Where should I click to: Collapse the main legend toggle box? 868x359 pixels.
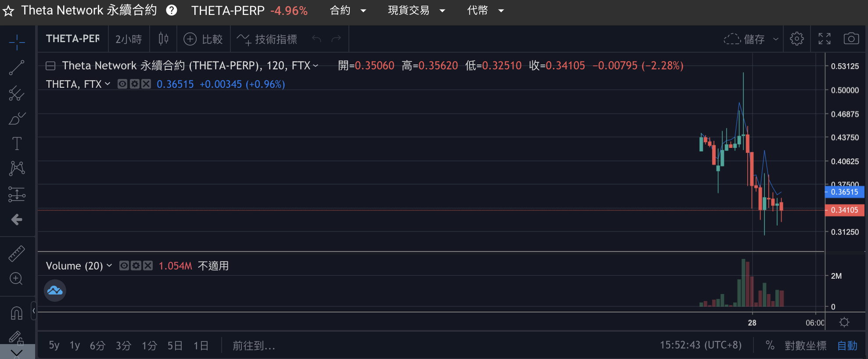tap(50, 66)
